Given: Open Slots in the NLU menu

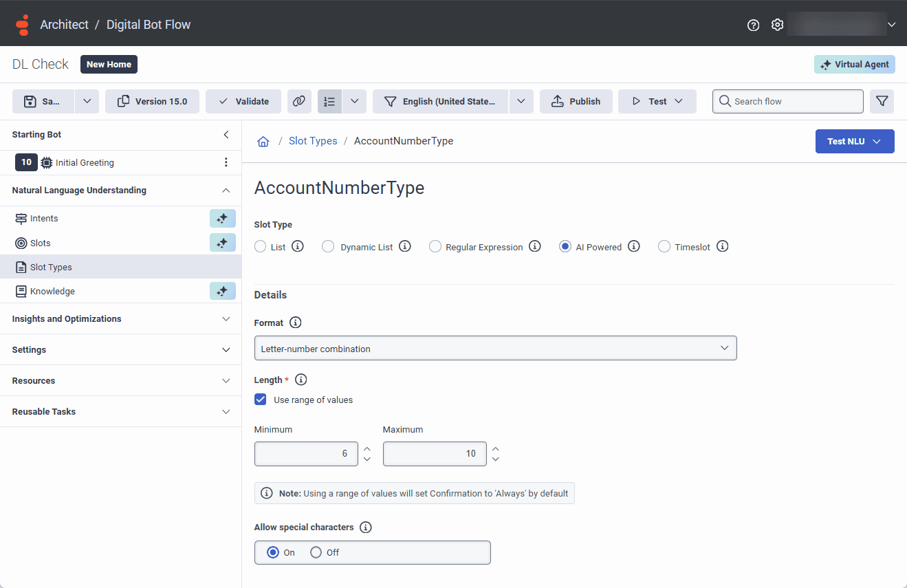Looking at the screenshot, I should tap(41, 243).
